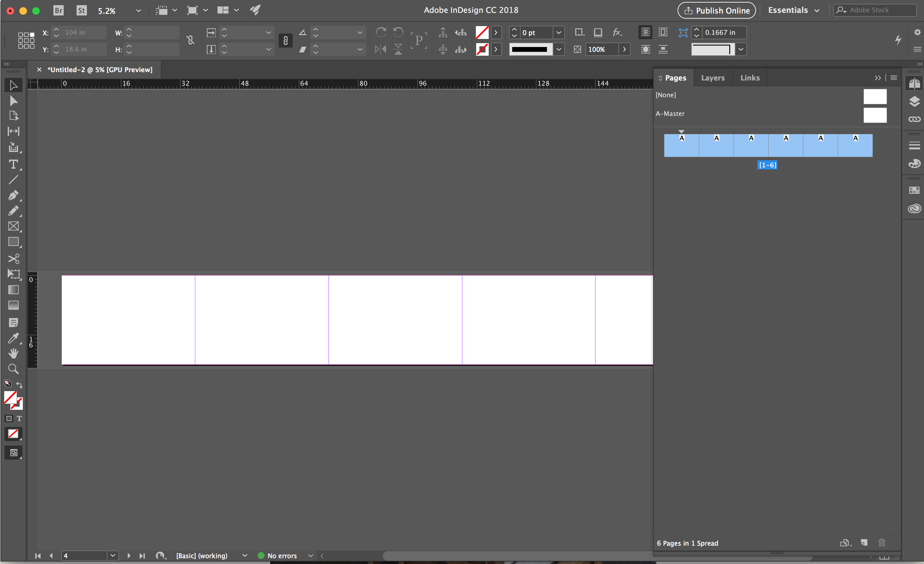Select the A-Master page thumbnail
This screenshot has width=924, height=564.
(x=874, y=115)
